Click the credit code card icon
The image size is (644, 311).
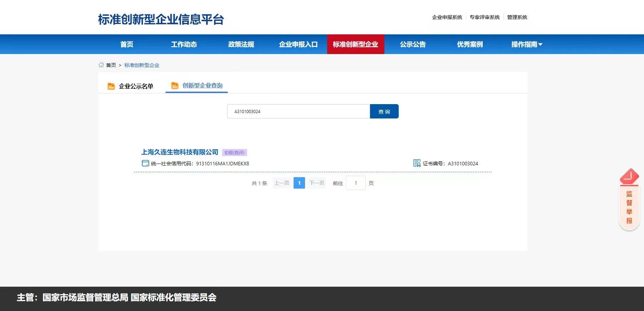146,163
